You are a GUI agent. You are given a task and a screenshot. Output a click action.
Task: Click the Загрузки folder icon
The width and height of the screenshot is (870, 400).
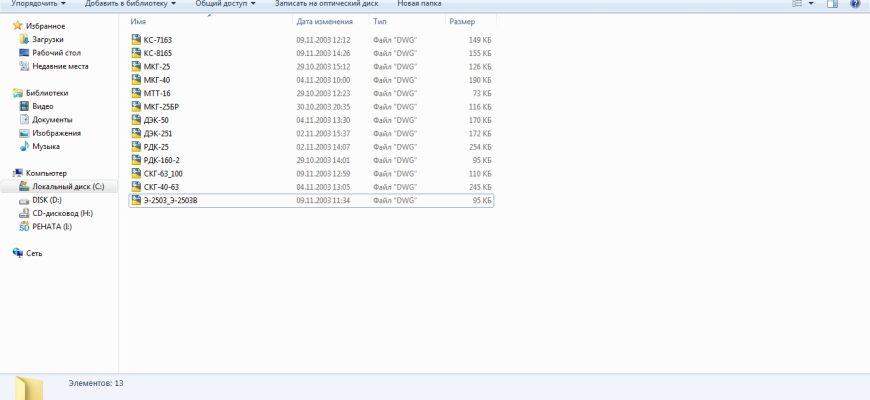[24, 39]
